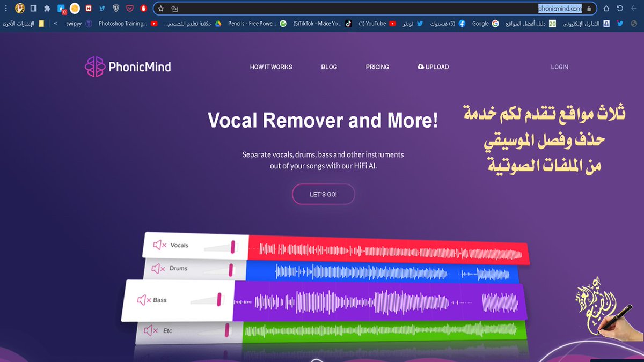644x362 pixels.
Task: Go to the BLOG page
Action: [329, 67]
